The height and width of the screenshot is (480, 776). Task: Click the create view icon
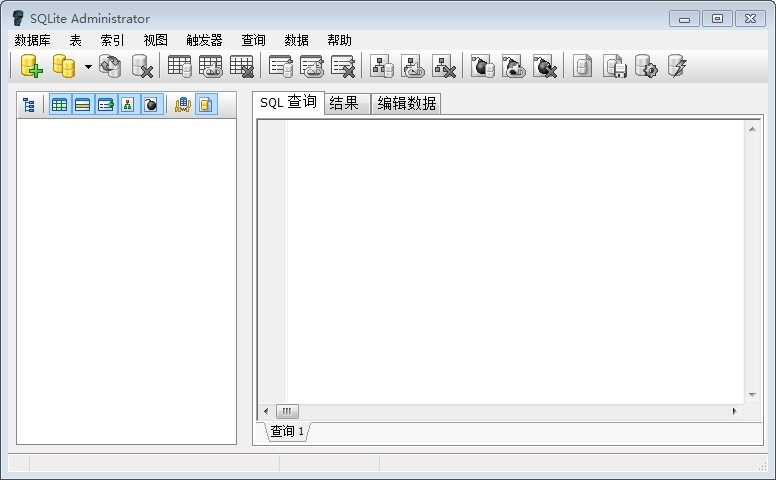pyautogui.click(x=382, y=66)
